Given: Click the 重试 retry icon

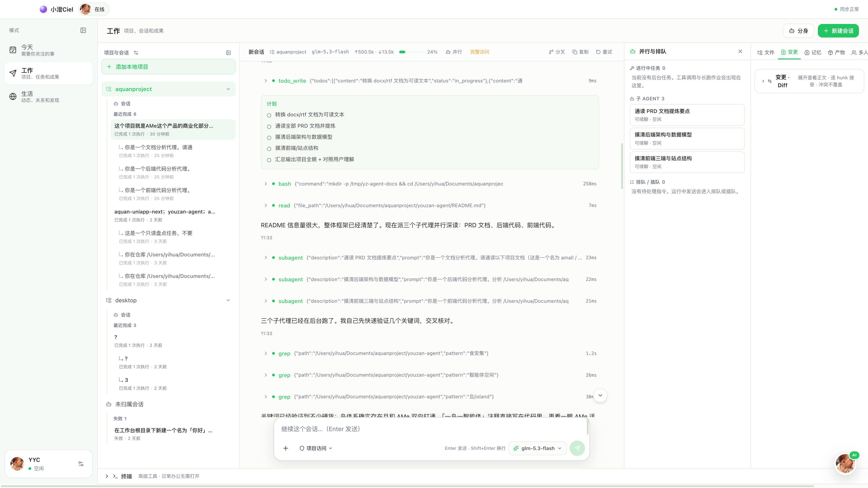Looking at the screenshot, I should (x=598, y=52).
